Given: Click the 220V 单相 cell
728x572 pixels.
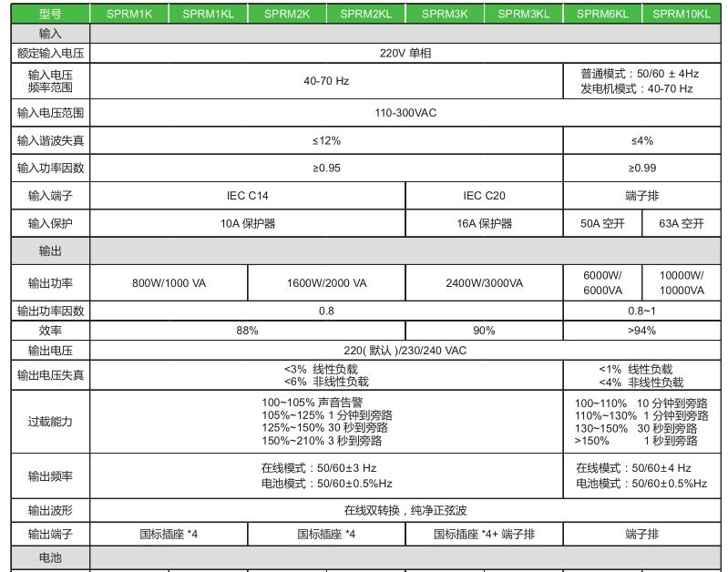Looking at the screenshot, I should (x=405, y=53).
